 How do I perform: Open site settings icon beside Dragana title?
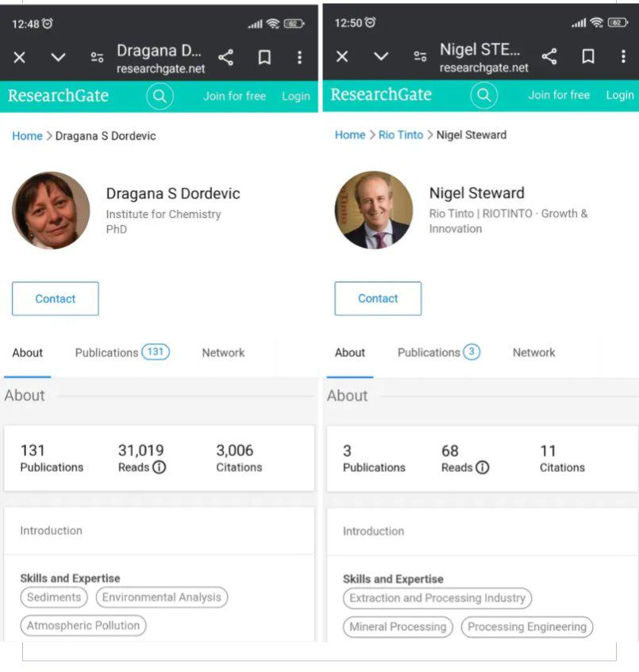[97, 57]
